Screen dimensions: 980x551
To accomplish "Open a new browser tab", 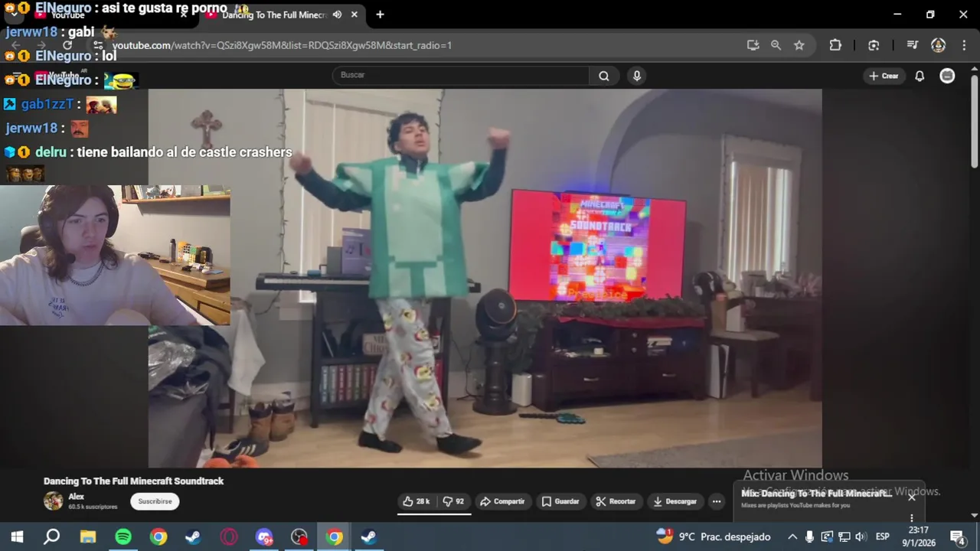I will tap(380, 15).
